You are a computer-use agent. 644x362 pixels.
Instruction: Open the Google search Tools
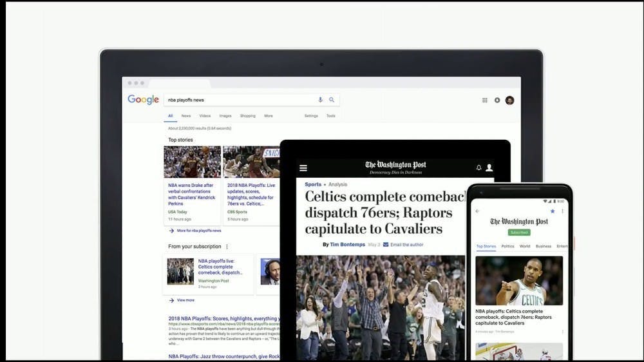[x=330, y=116]
